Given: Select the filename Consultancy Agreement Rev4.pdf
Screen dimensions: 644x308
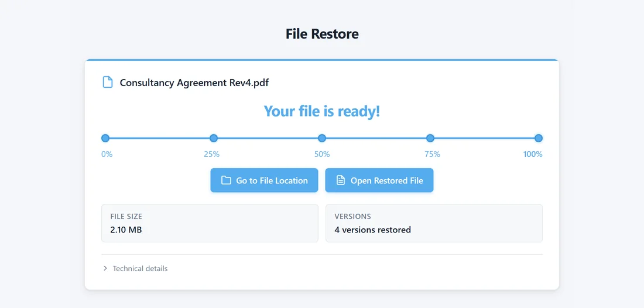Looking at the screenshot, I should point(194,83).
